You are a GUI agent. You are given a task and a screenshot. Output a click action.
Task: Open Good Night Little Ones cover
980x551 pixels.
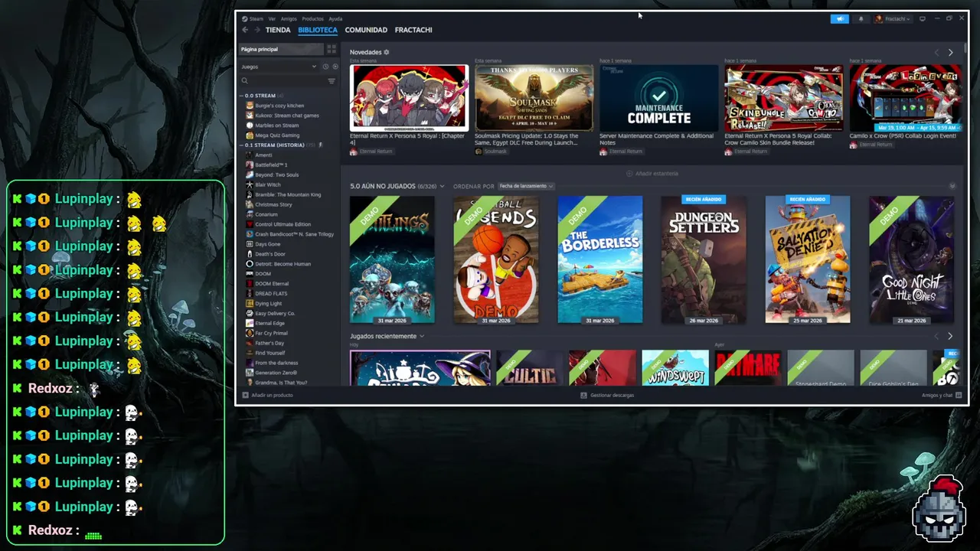tap(911, 259)
